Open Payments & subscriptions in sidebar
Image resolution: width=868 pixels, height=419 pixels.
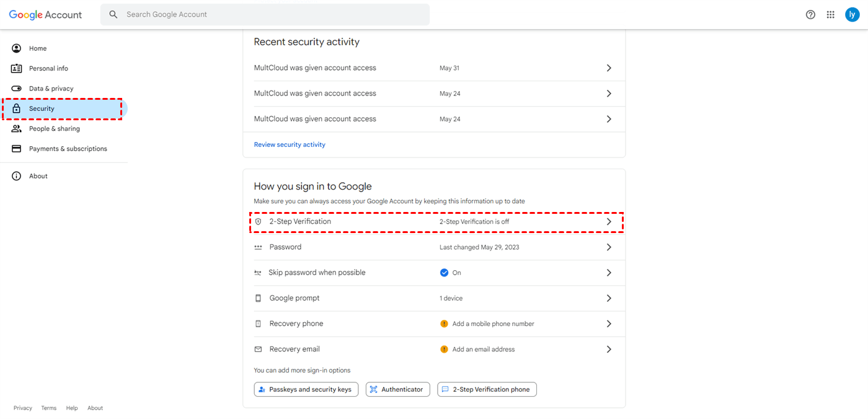click(x=68, y=149)
